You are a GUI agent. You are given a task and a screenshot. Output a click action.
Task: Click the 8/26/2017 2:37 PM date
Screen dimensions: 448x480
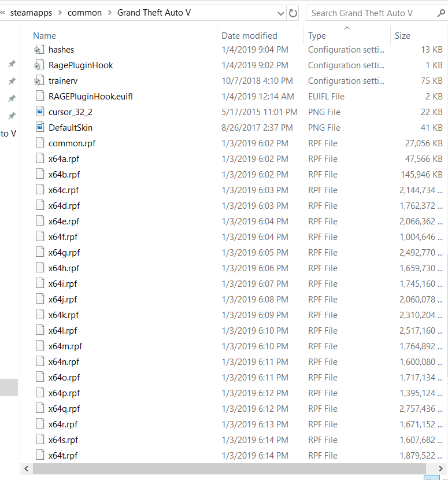257,128
